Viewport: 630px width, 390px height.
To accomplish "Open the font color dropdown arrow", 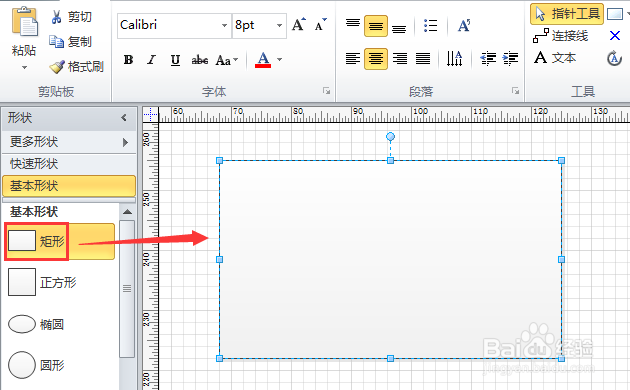I will [x=280, y=60].
